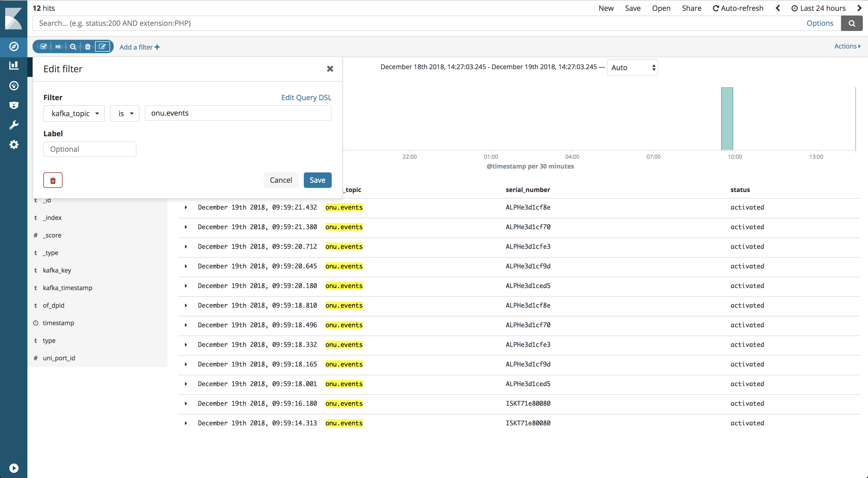The image size is (868, 478).
Task: Click Share in the top menu
Action: pyautogui.click(x=692, y=8)
